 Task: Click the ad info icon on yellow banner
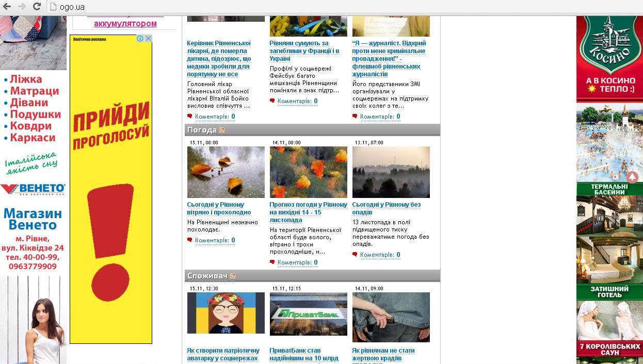[x=140, y=39]
